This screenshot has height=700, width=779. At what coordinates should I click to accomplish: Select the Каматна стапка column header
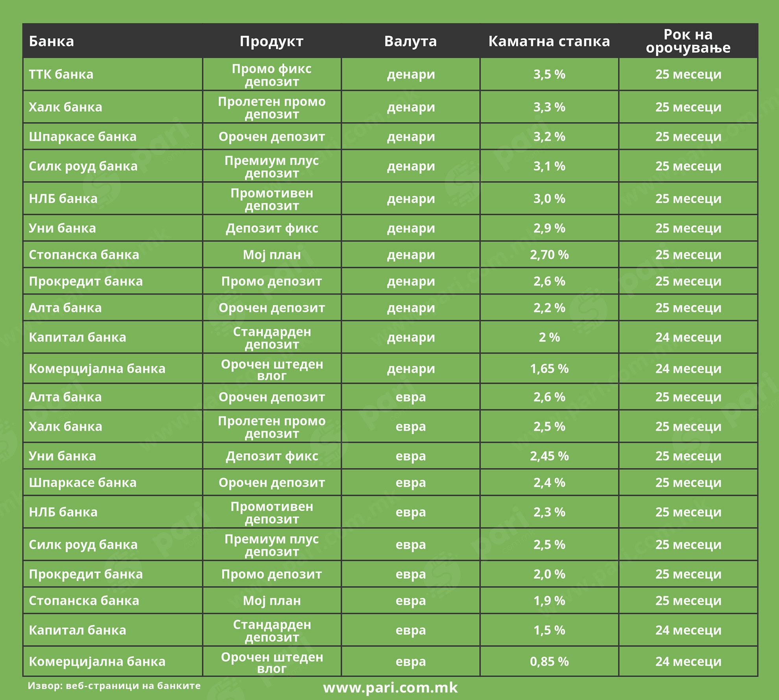click(549, 41)
